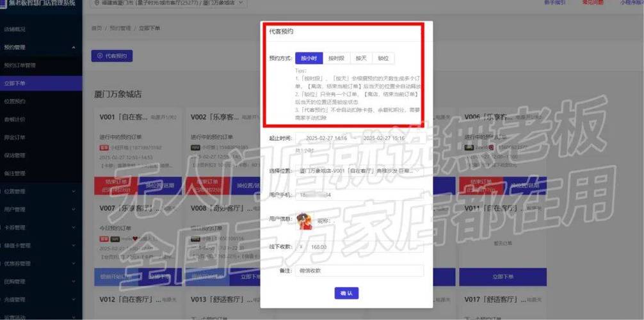This screenshot has height=320, width=644.
Task: Click 换位置/延期 on the V001 card
Action: pyautogui.click(x=160, y=186)
